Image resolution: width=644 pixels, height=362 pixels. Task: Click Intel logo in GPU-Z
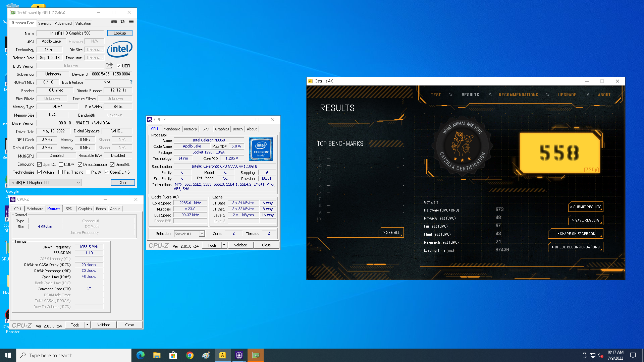tap(120, 49)
